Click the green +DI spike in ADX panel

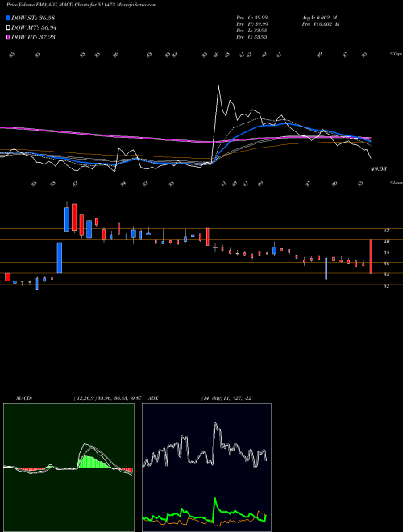[x=214, y=499]
